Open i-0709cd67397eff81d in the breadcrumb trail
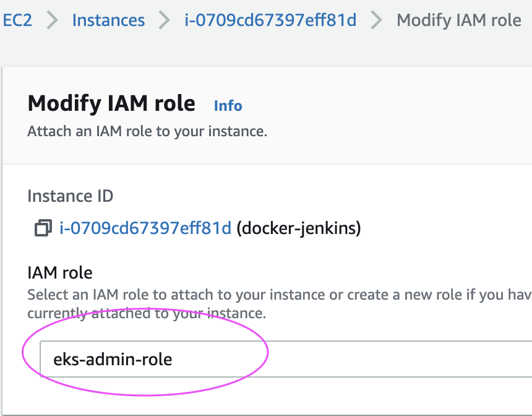 [270, 20]
